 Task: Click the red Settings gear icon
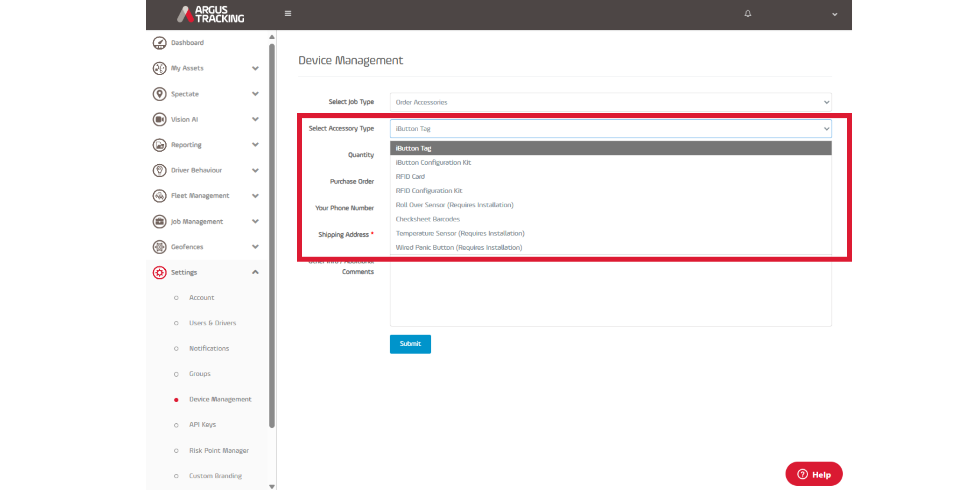(x=160, y=272)
